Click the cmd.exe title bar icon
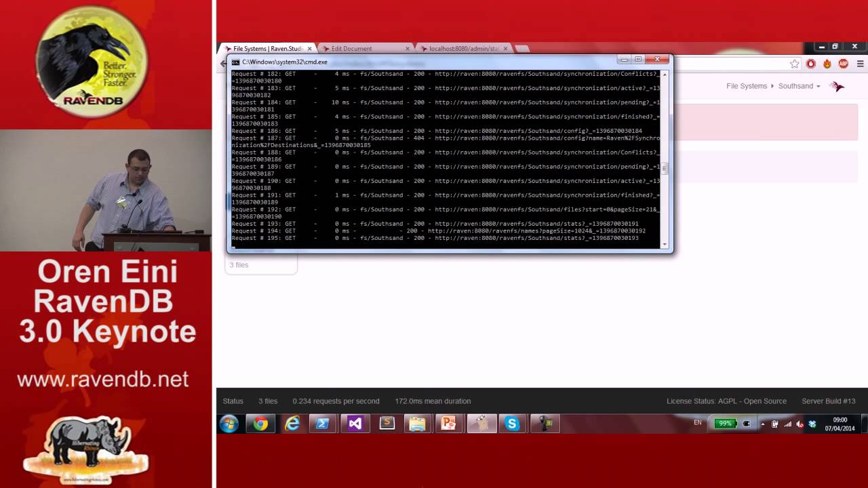 [x=235, y=62]
